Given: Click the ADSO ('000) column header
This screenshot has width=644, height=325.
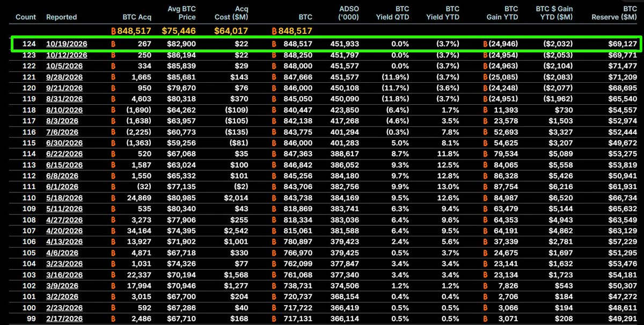Looking at the screenshot, I should click(349, 13).
